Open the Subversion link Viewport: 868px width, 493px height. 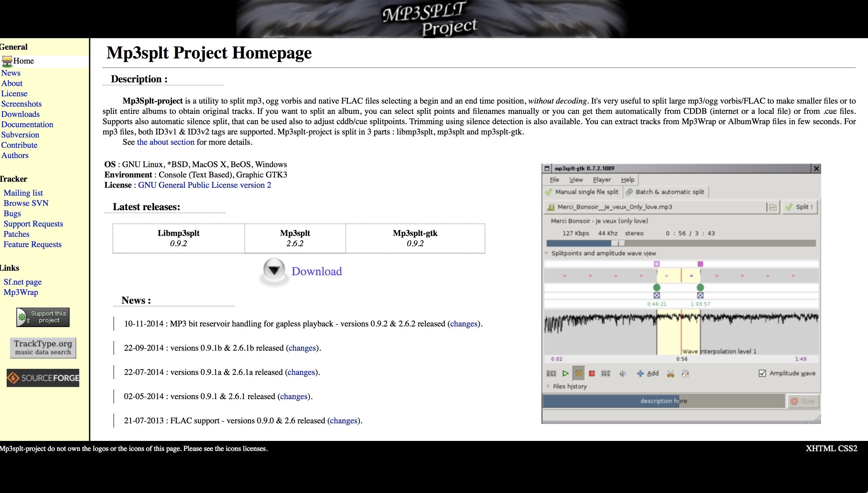[x=20, y=135]
